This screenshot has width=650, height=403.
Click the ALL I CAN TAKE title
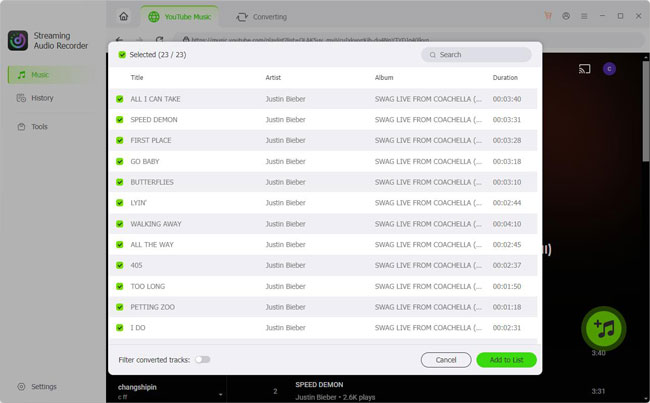[155, 99]
